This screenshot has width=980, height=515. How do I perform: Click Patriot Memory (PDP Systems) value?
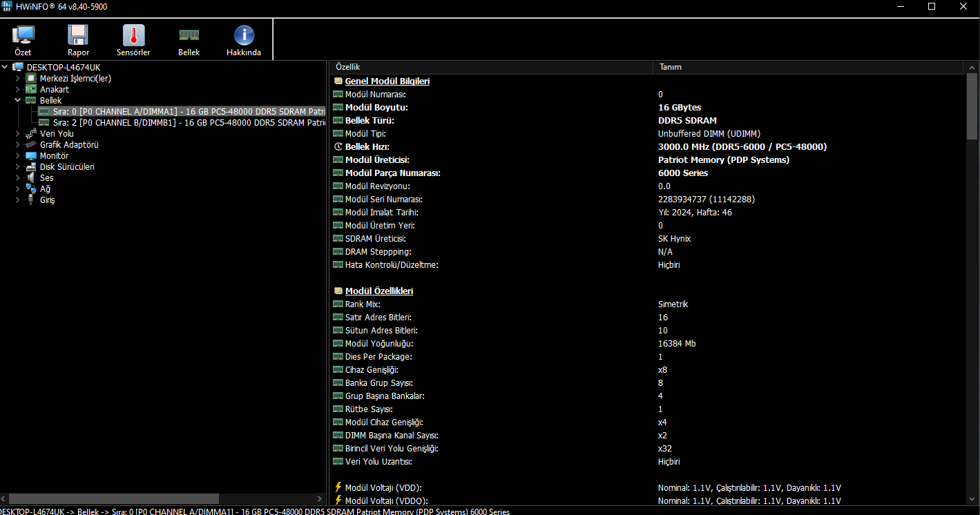[724, 160]
